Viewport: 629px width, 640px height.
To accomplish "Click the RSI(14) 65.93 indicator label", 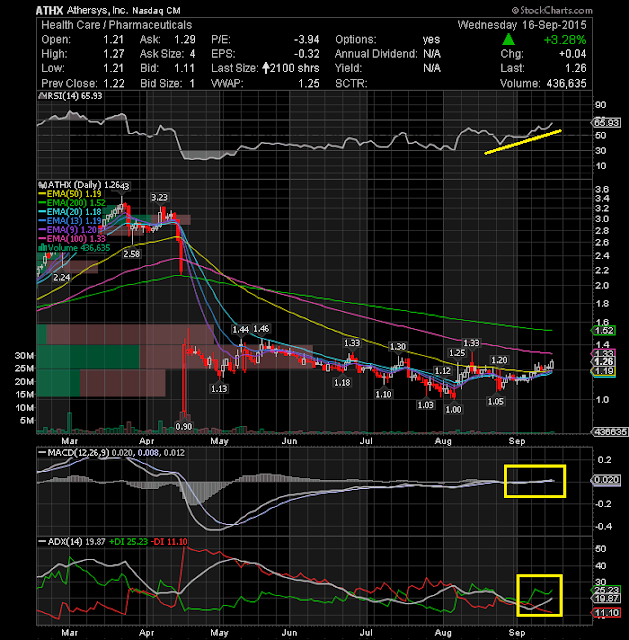I will tap(71, 96).
